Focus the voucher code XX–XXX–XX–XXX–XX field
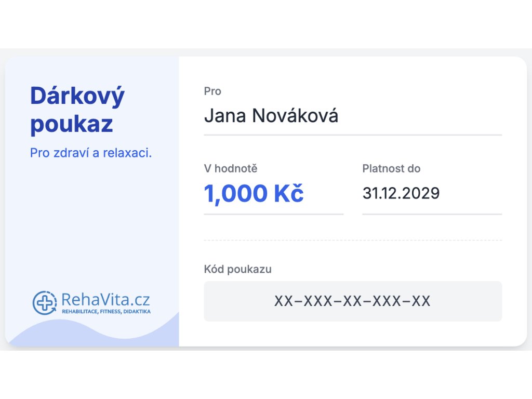Viewport: 532px width, 399px height. click(353, 301)
